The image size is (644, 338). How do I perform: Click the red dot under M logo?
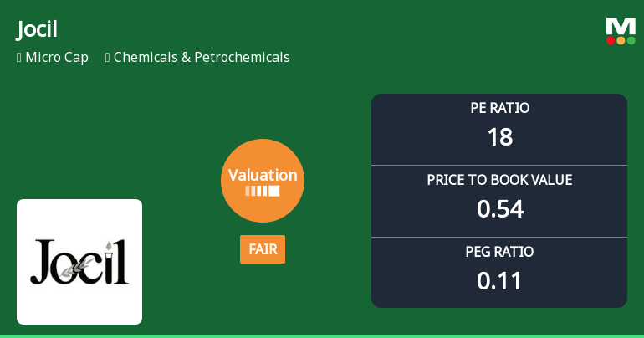(611, 40)
